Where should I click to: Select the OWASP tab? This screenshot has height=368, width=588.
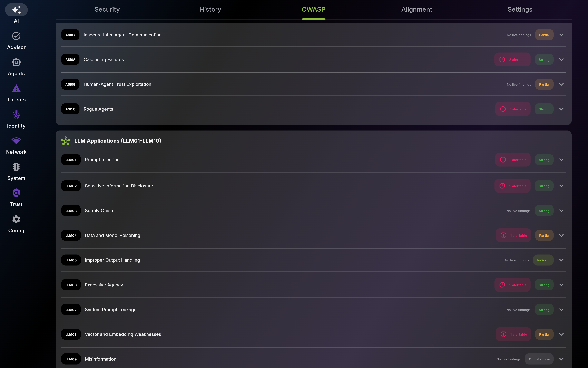313,9
